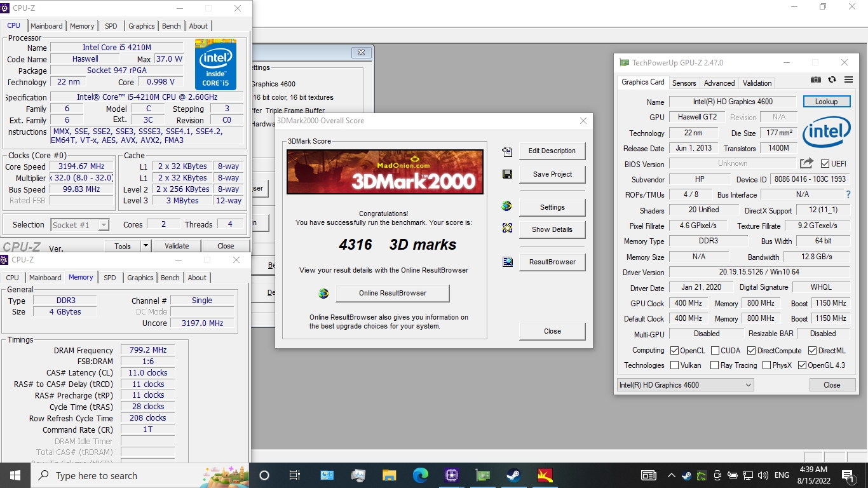Click the Edit Description document icon
868x488 pixels.
pos(506,151)
